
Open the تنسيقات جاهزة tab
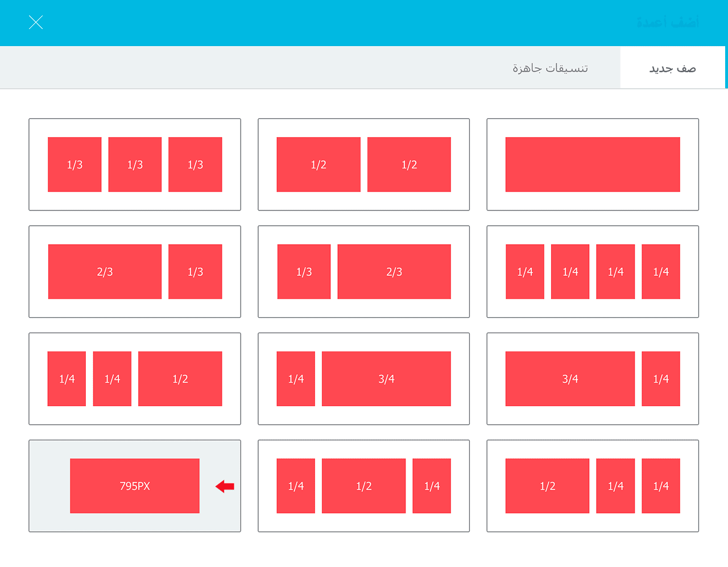(x=550, y=68)
